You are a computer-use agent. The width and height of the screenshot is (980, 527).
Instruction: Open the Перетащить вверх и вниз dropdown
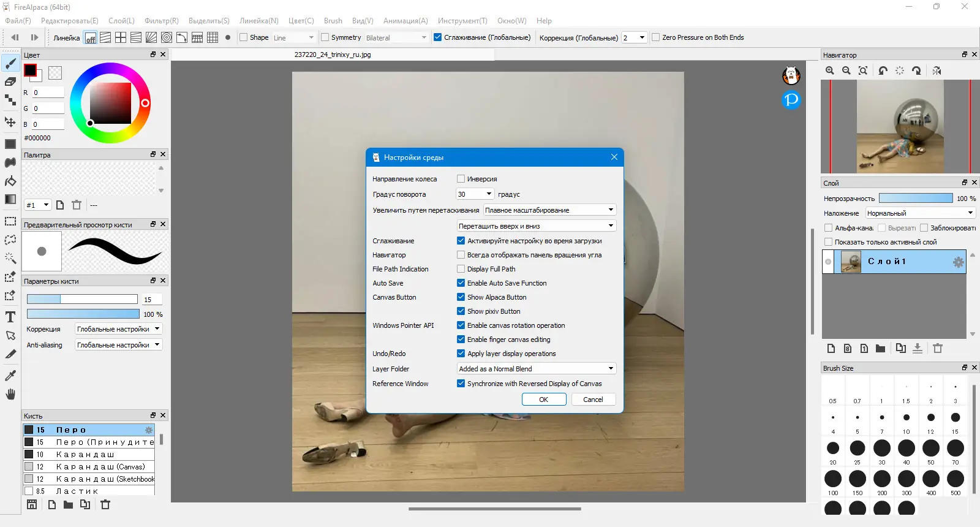click(536, 226)
